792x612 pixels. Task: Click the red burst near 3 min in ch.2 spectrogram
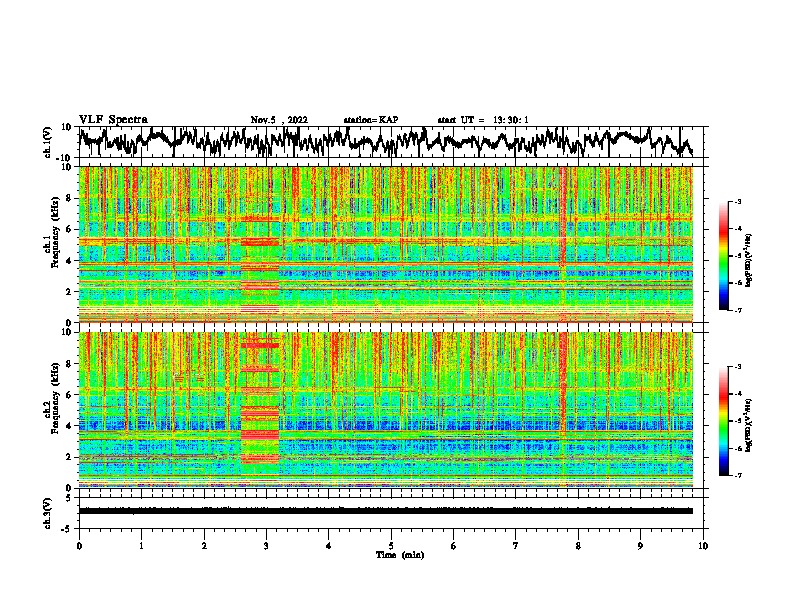point(260,404)
